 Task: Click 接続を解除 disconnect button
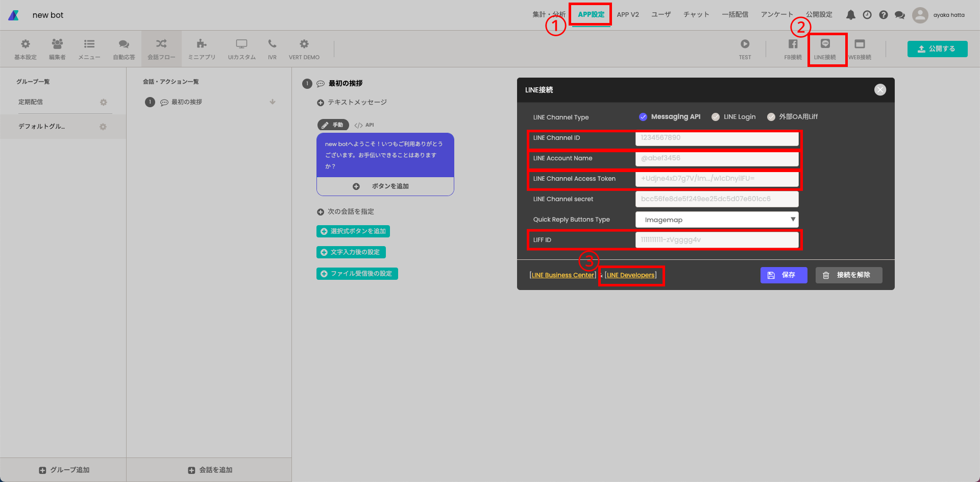(x=849, y=275)
